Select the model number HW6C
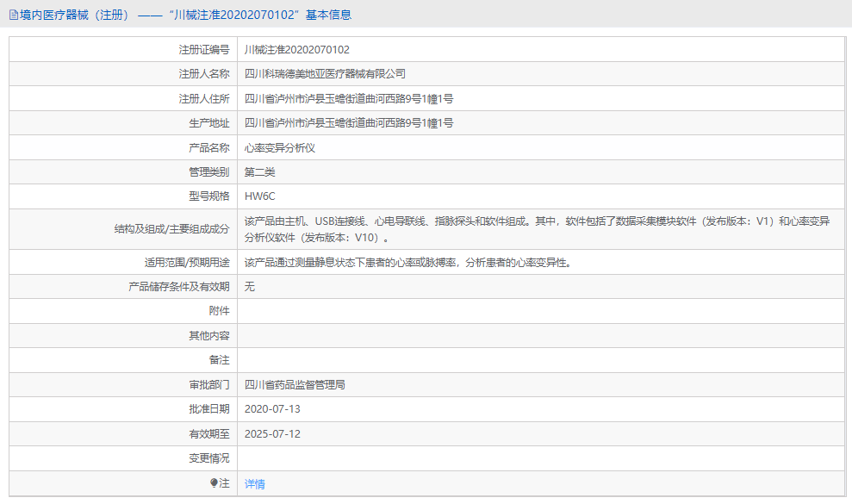The image size is (852, 504). [259, 196]
